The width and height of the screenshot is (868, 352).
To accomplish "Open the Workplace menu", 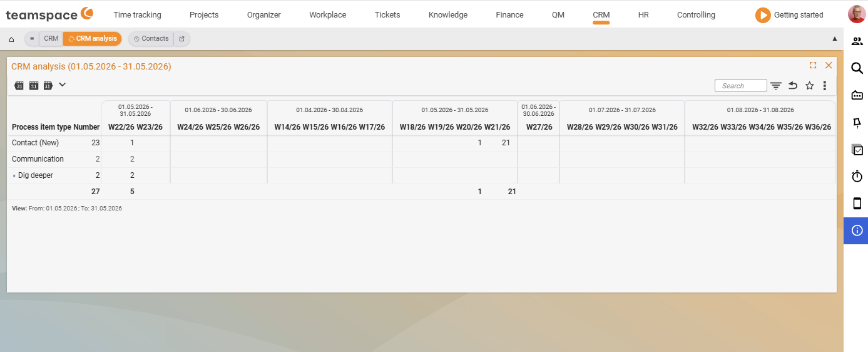I will 327,14.
